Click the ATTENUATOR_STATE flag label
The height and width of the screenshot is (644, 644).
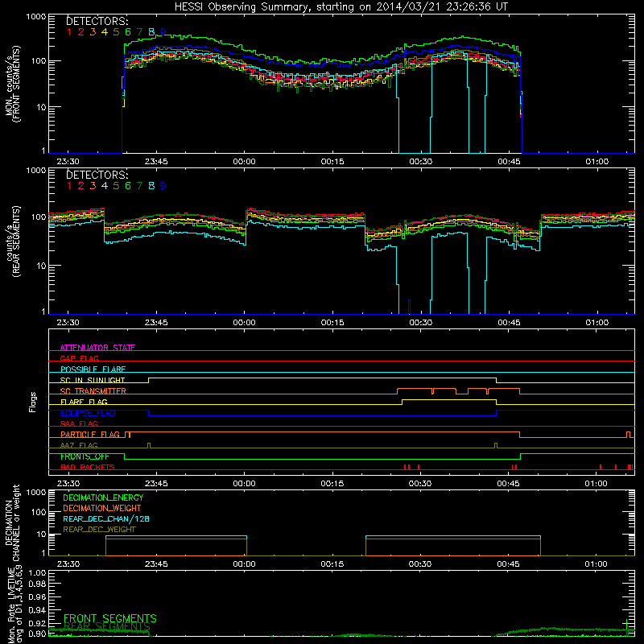(97, 348)
